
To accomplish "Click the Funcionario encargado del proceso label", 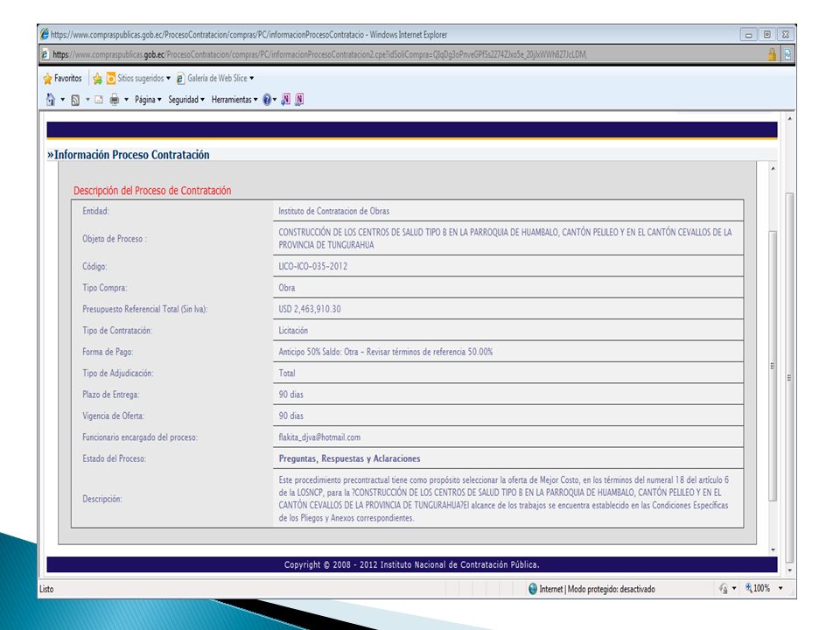I will tap(140, 437).
